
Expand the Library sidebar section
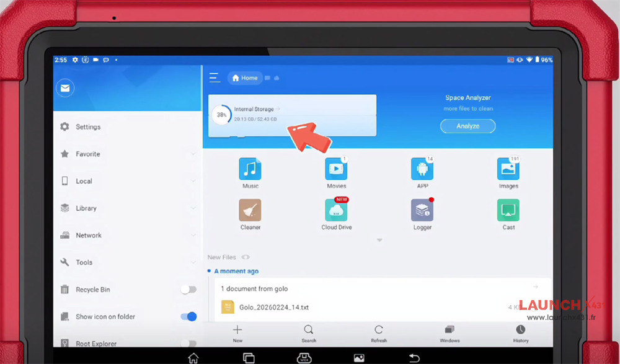coord(193,208)
